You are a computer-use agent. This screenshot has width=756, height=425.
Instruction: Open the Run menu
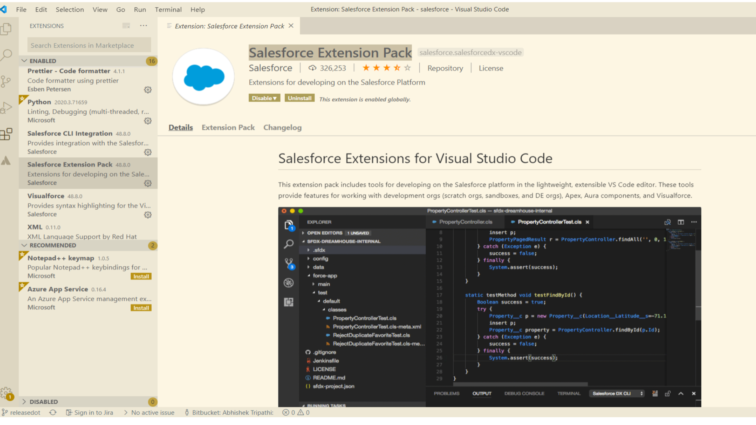(x=140, y=9)
